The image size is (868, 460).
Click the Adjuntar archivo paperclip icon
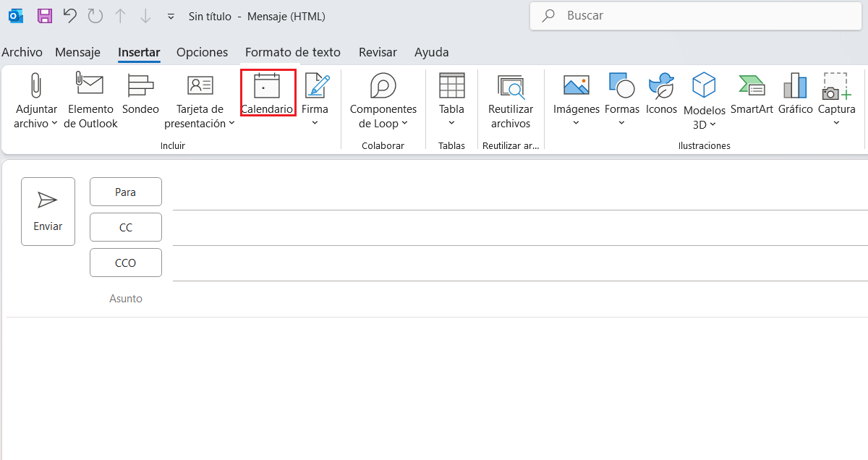tap(35, 86)
